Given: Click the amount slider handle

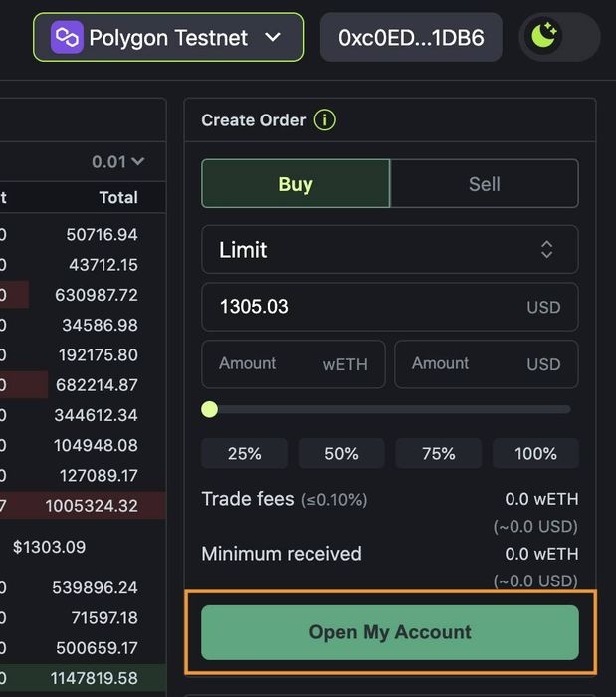Looking at the screenshot, I should pyautogui.click(x=210, y=409).
